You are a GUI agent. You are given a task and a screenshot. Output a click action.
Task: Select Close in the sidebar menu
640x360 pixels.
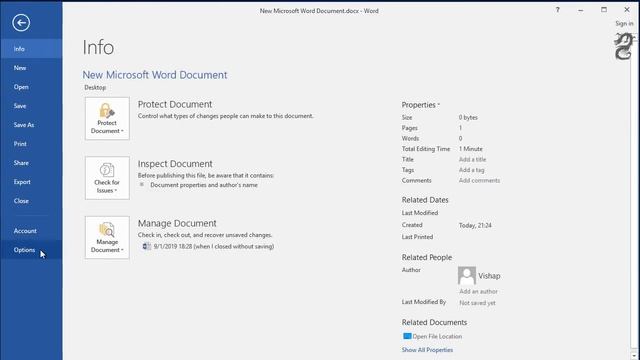[31, 201]
